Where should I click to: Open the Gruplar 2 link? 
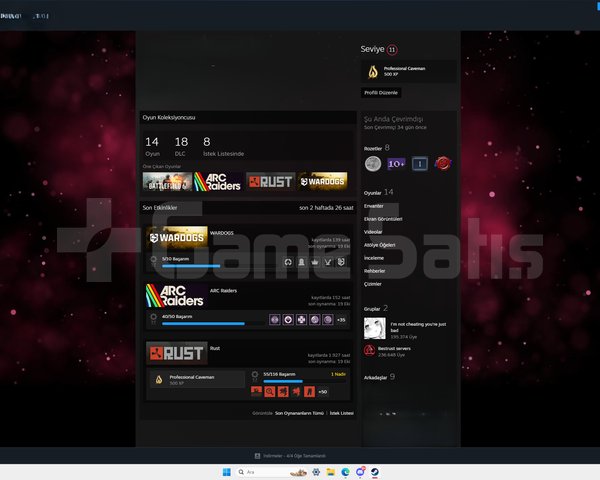[x=376, y=309]
